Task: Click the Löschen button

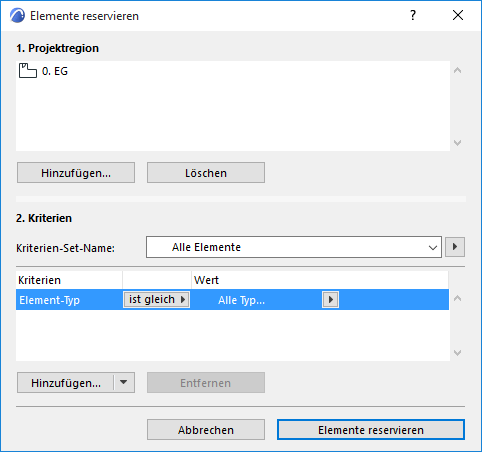Action: (x=206, y=173)
